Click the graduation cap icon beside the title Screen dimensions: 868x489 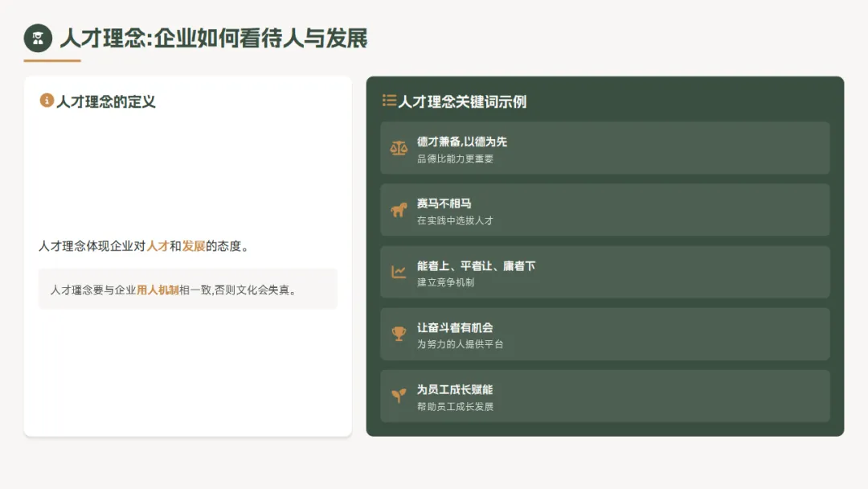[x=38, y=39]
